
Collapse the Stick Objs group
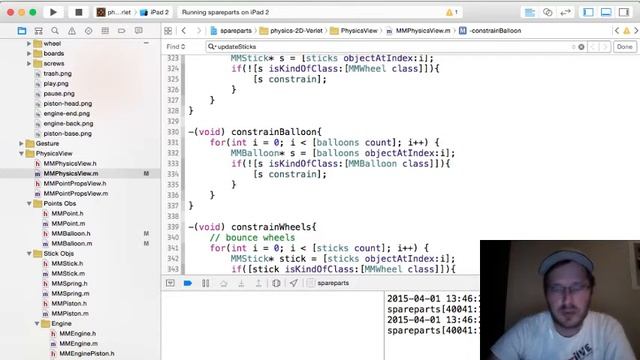tap(29, 253)
